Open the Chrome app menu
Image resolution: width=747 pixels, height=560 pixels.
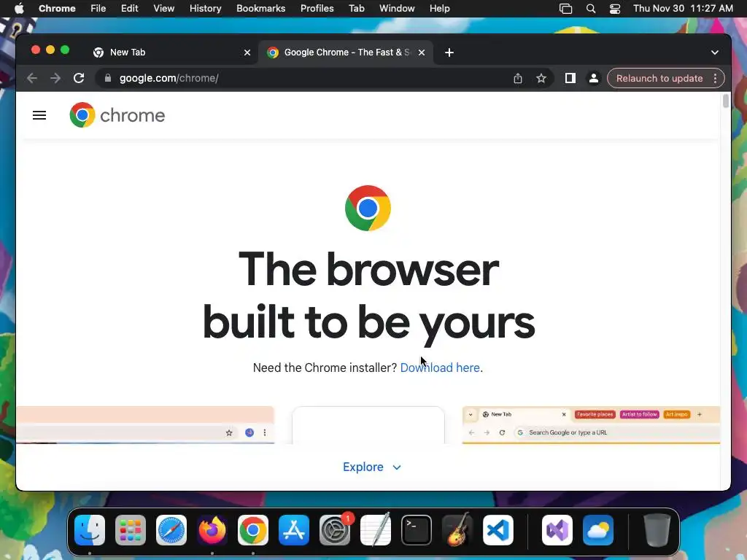click(57, 9)
